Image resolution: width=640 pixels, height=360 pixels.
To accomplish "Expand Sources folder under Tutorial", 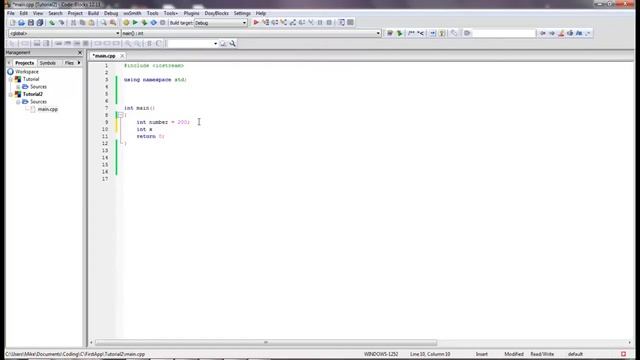I will pyautogui.click(x=18, y=87).
